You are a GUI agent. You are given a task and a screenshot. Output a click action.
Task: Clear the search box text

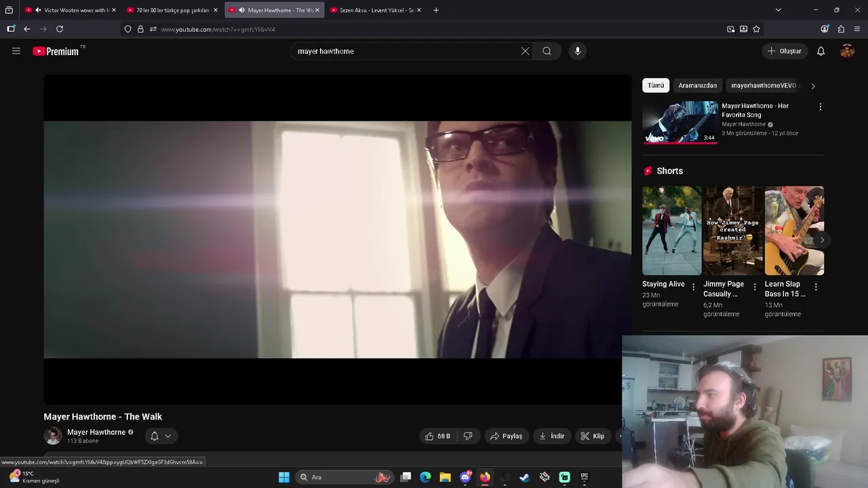525,51
